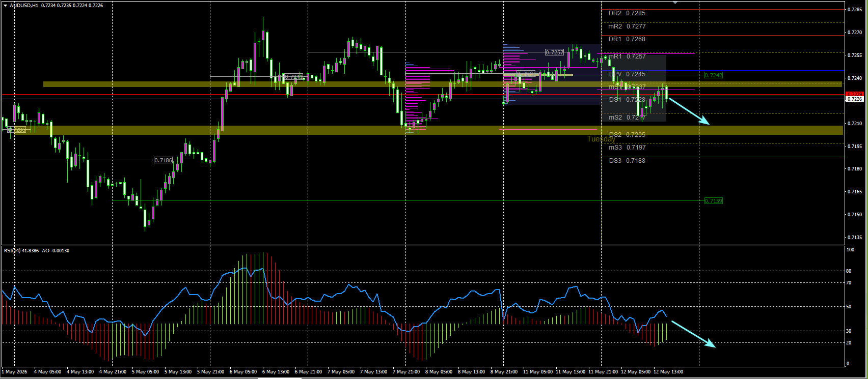This screenshot has width=868, height=379.
Task: Select the mS2 0.7217 pivot label
Action: point(627,118)
